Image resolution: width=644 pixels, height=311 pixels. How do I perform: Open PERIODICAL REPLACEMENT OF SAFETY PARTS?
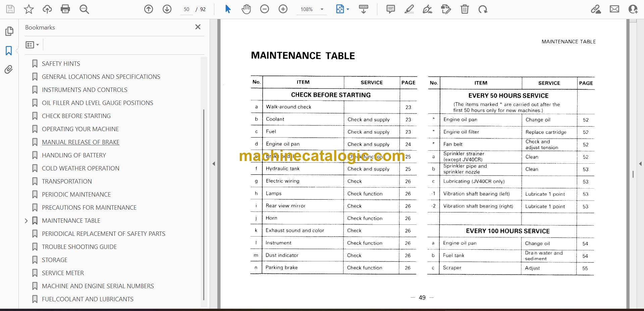pyautogui.click(x=104, y=234)
